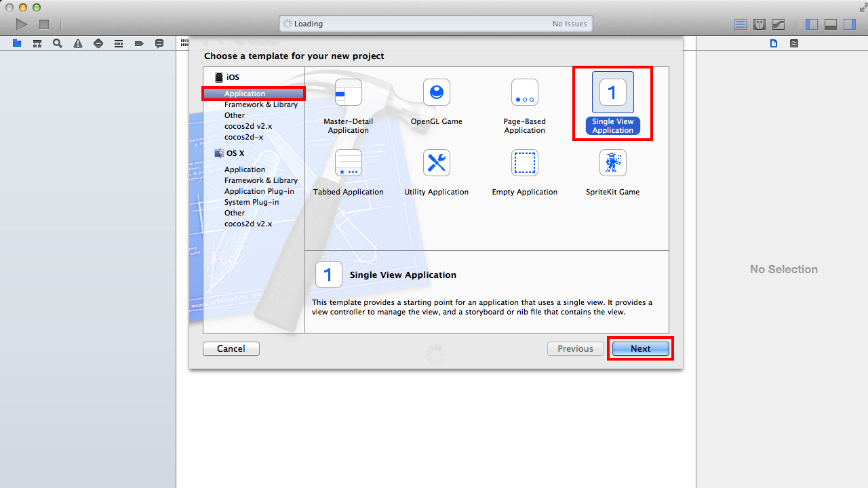868x488 pixels.
Task: Click the Run (play) toolbar button
Action: 22,24
